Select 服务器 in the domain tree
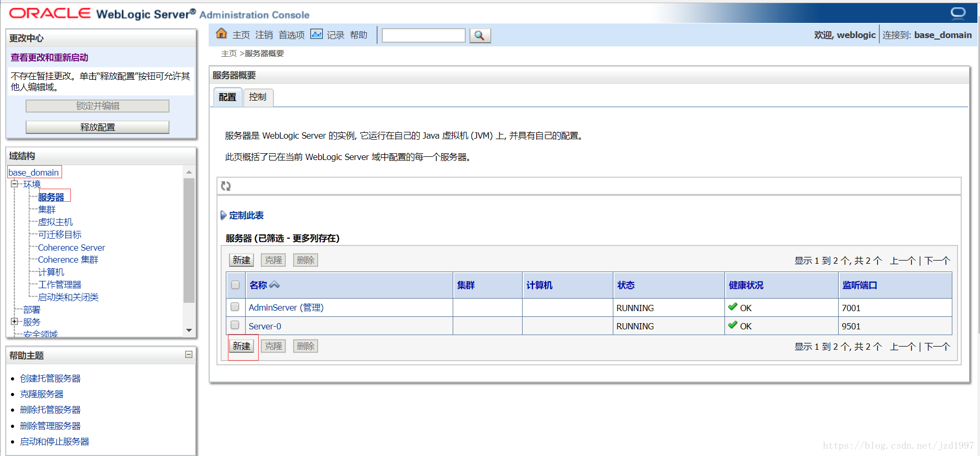The height and width of the screenshot is (456, 980). click(x=51, y=197)
